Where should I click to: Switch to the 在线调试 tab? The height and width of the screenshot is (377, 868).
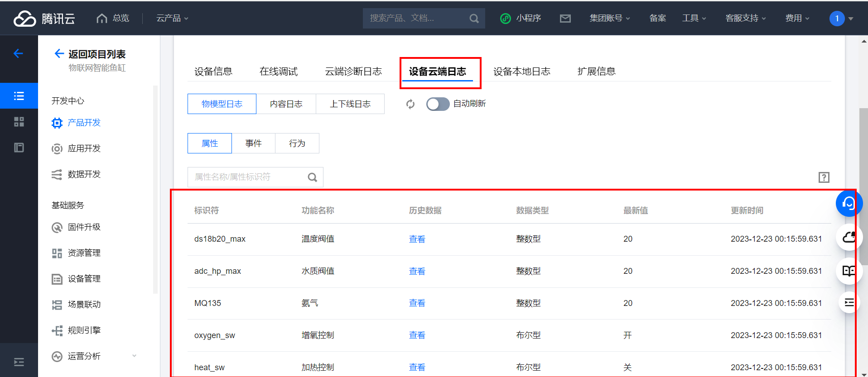click(278, 72)
